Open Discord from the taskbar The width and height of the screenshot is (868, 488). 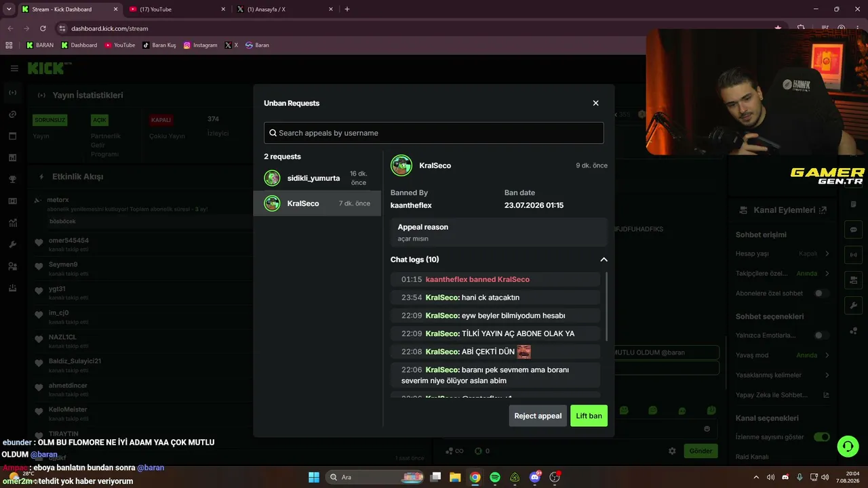click(x=534, y=477)
